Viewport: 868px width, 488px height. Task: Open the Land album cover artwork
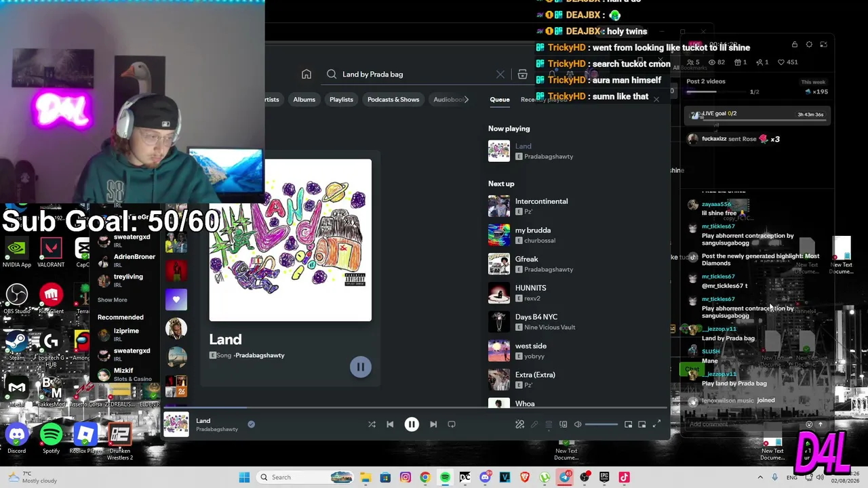290,240
